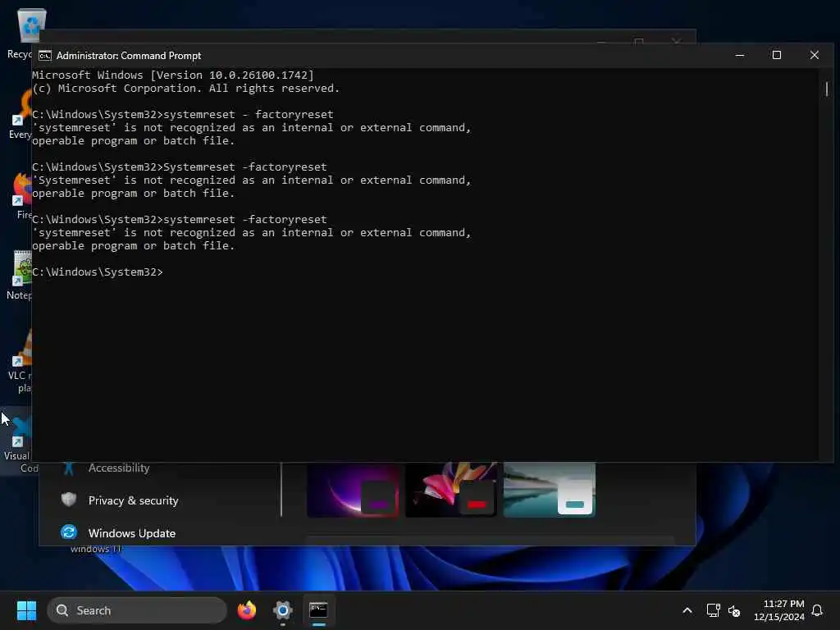Image resolution: width=840 pixels, height=630 pixels.
Task: Show hidden icons in system tray
Action: pos(687,610)
